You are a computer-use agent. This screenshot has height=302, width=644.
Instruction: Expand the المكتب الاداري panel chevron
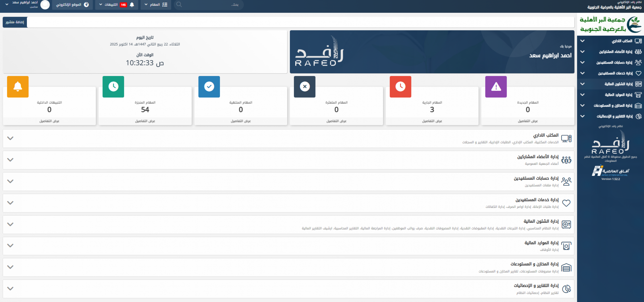pos(10,138)
